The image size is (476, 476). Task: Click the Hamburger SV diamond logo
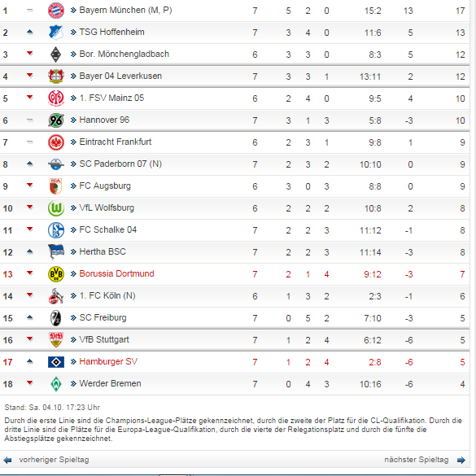pyautogui.click(x=56, y=362)
